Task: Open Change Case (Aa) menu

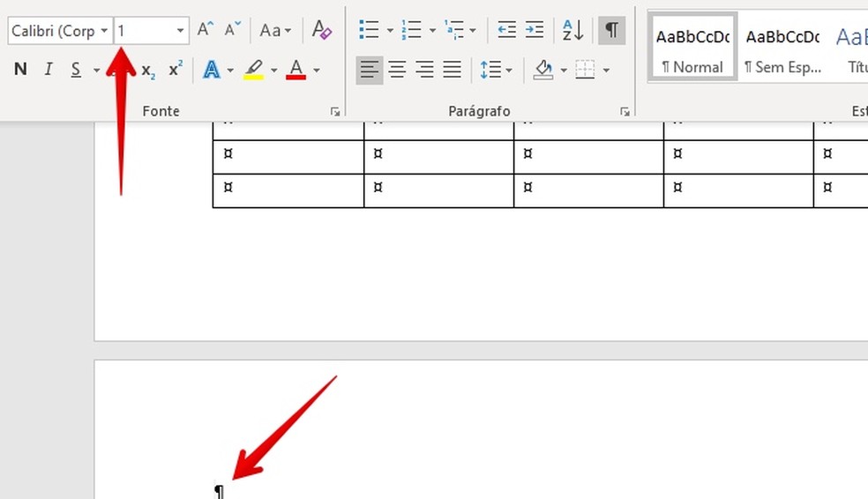Action: (275, 31)
